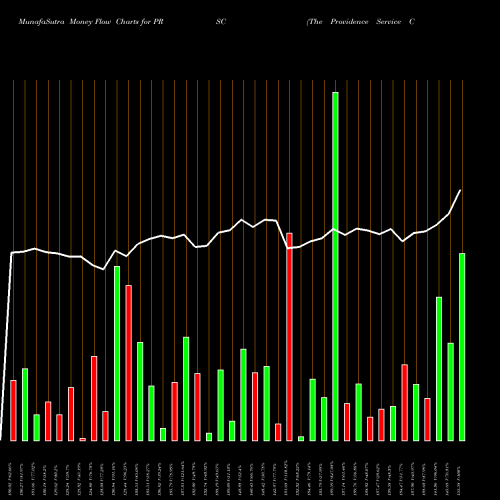The width and height of the screenshot is (500, 500).
Task: Click the "MunafaSutra Money Flow Charts for PR" title text
Action: pos(91,22)
